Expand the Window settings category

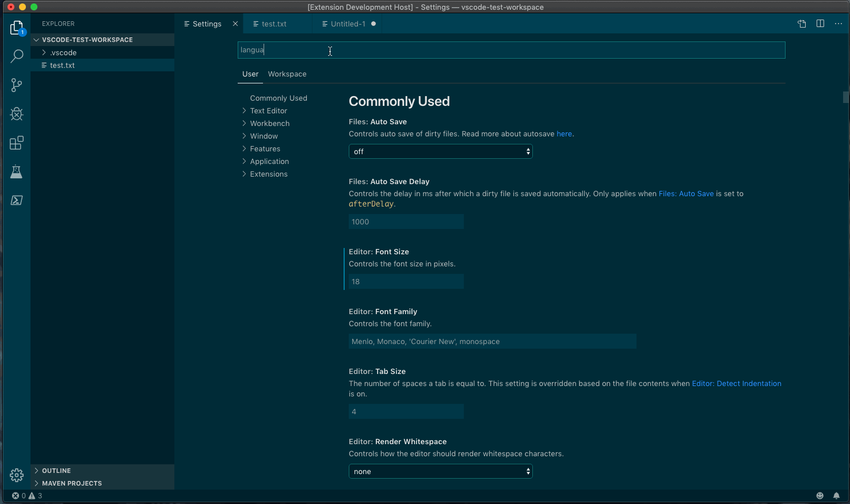(x=264, y=136)
